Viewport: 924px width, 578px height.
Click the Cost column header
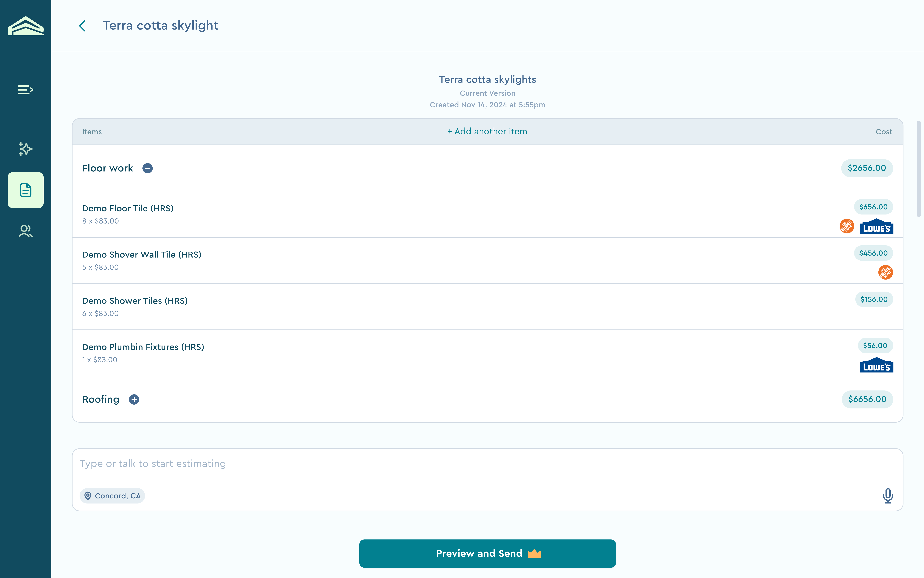[x=884, y=132]
